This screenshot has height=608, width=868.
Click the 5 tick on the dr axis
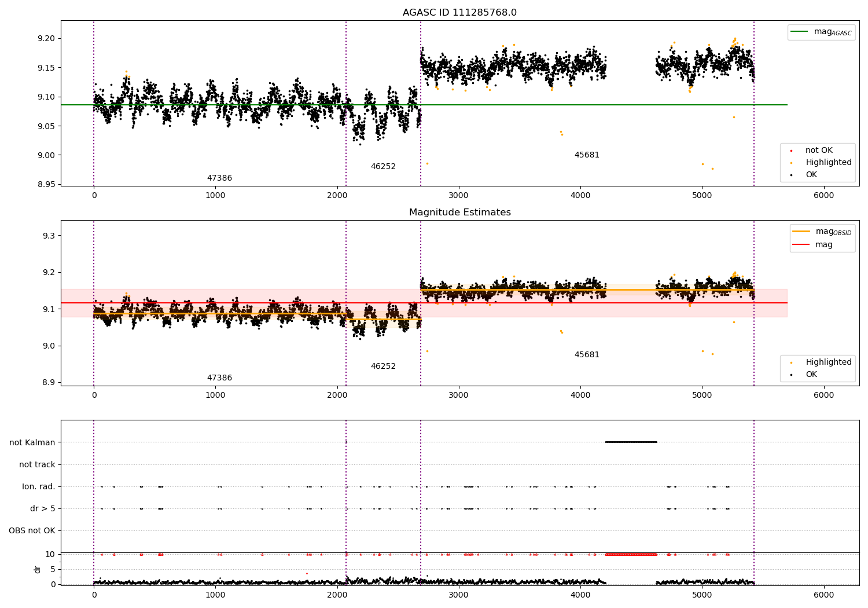click(x=53, y=569)
